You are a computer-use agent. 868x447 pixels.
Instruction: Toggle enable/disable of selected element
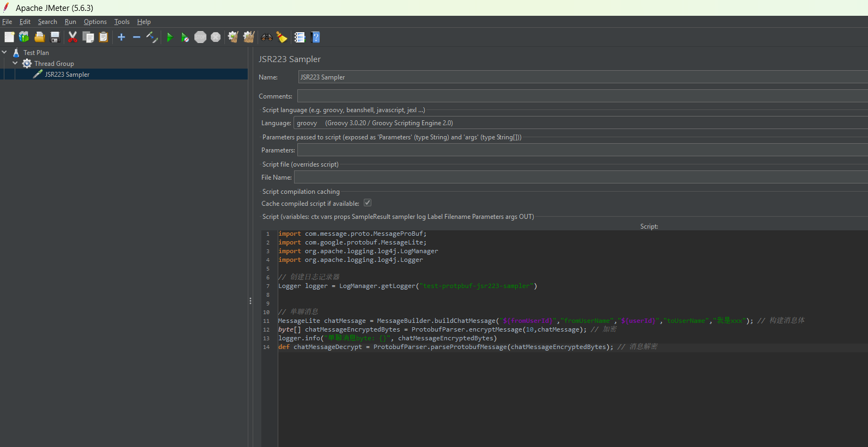(x=152, y=37)
